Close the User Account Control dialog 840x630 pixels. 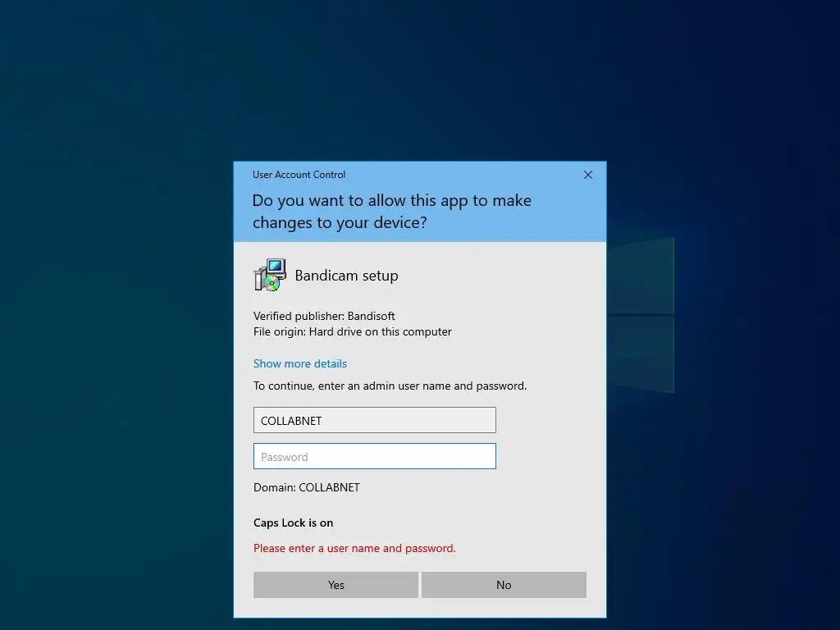point(587,176)
